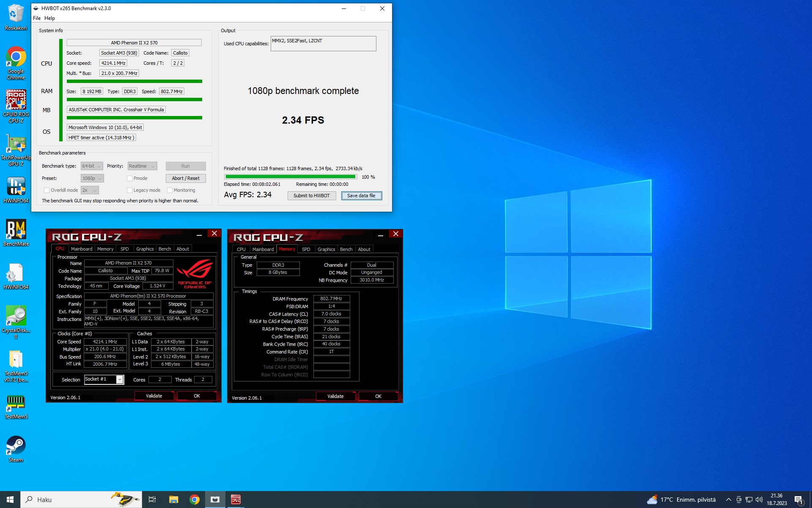Enable the Pmode checkbox
The width and height of the screenshot is (812, 508).
130,178
